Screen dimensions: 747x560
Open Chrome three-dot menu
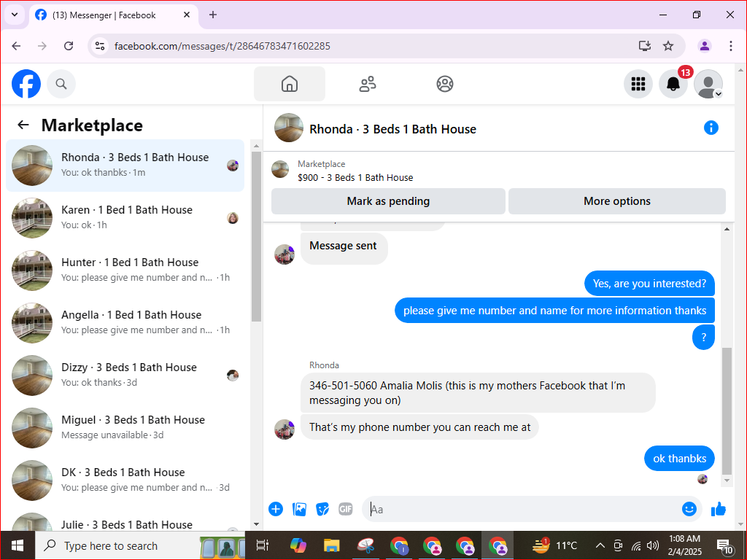coord(731,46)
